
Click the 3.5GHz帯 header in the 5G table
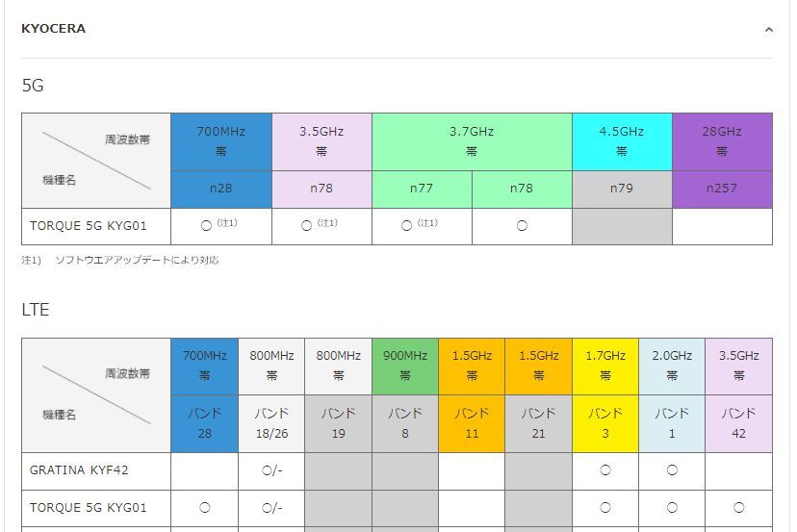point(321,141)
